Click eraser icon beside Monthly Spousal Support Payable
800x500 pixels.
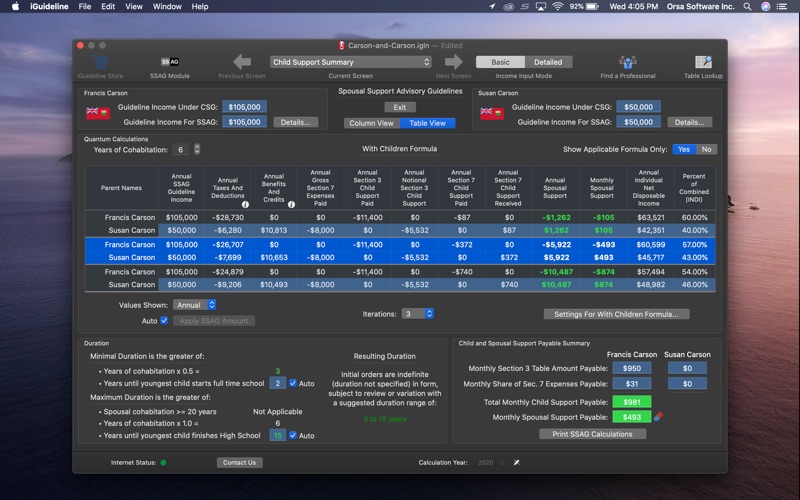[x=658, y=417]
